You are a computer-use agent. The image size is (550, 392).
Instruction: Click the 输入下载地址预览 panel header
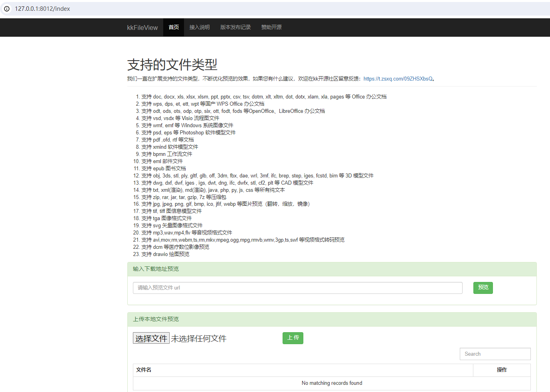click(332, 269)
